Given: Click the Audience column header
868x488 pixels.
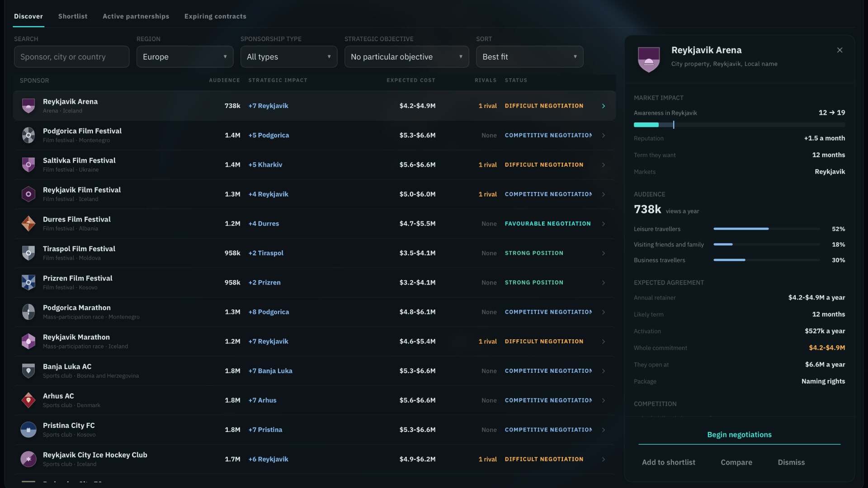Looking at the screenshot, I should (x=224, y=80).
